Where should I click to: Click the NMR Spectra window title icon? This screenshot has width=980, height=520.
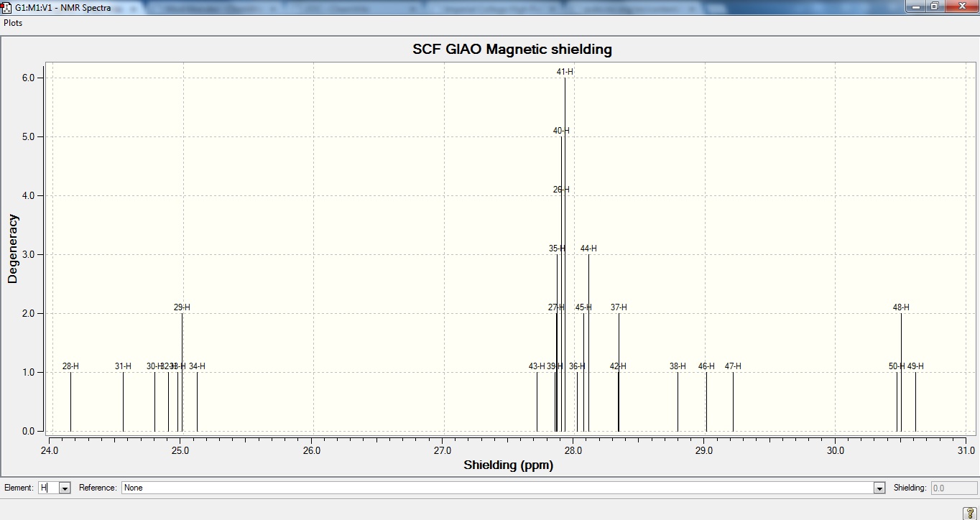[x=6, y=7]
